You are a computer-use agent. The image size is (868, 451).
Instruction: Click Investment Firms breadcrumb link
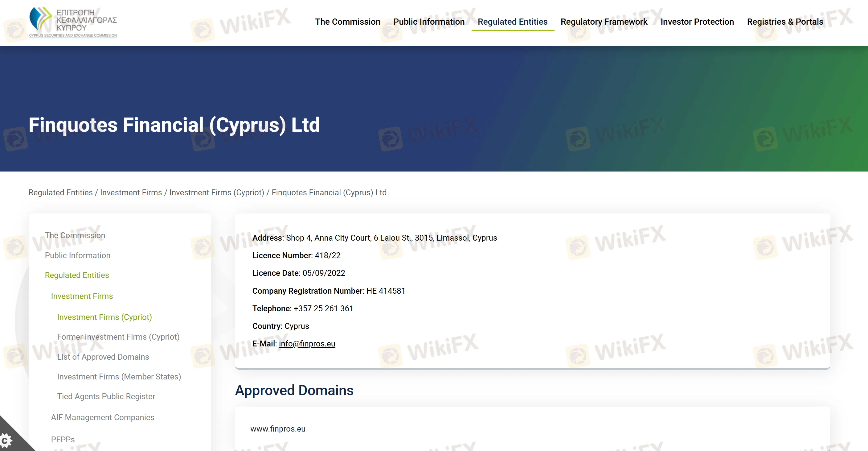tap(131, 192)
